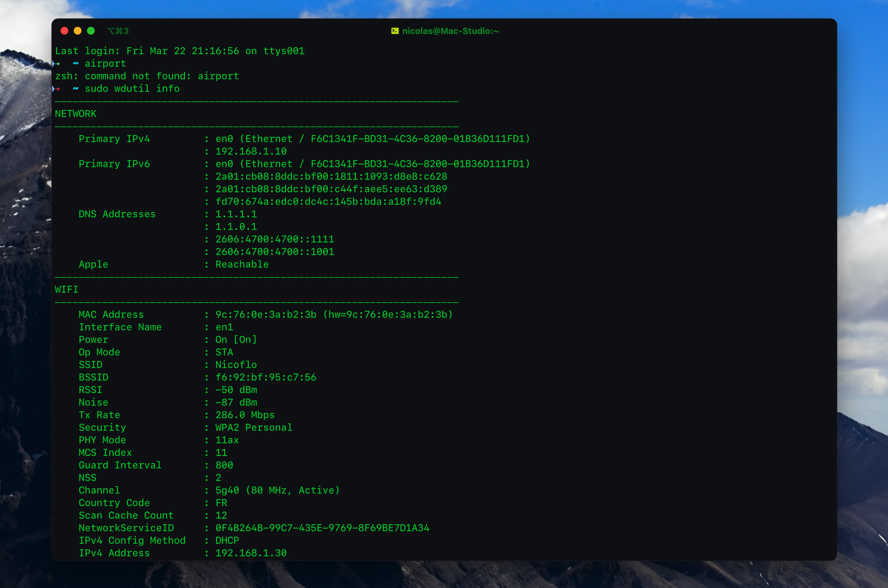Click the green Wi-Fi power status On indicator
This screenshot has width=888, height=588.
click(221, 339)
